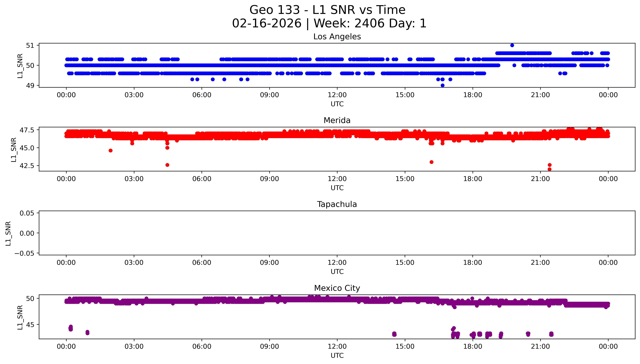The width and height of the screenshot is (640, 364).
Task: Click the 'Tapachula' subplot title
Action: coord(337,204)
